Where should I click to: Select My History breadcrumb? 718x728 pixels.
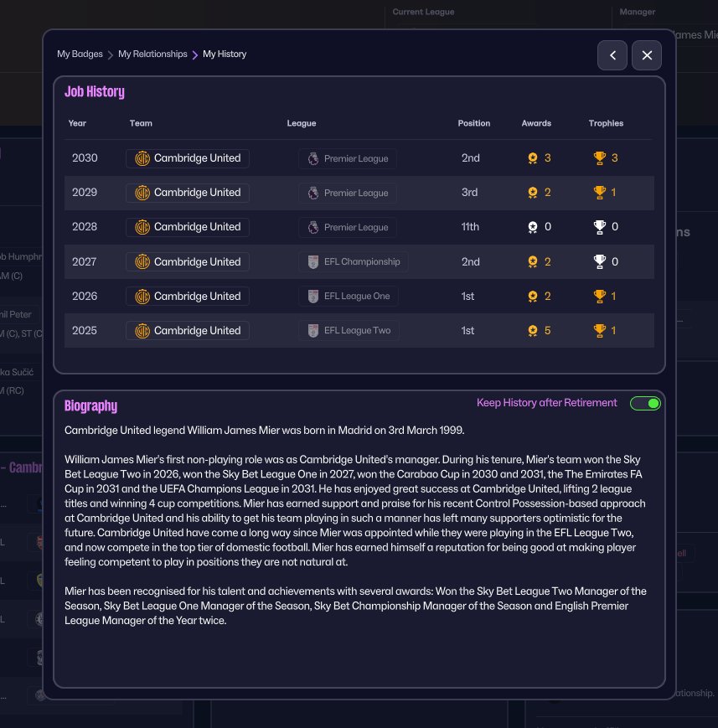click(225, 54)
